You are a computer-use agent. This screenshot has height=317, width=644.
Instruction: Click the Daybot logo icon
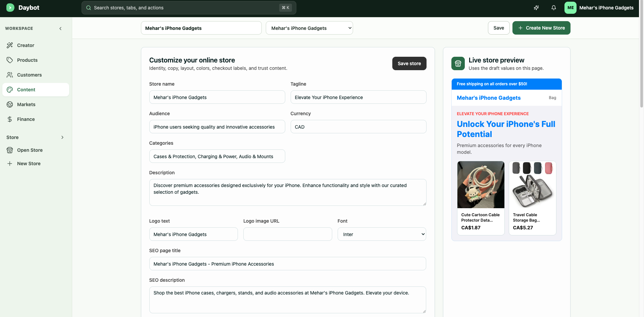10,7
